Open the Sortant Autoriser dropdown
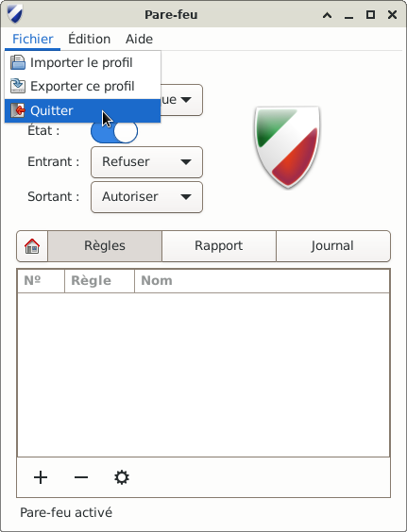407x532 pixels. [146, 197]
